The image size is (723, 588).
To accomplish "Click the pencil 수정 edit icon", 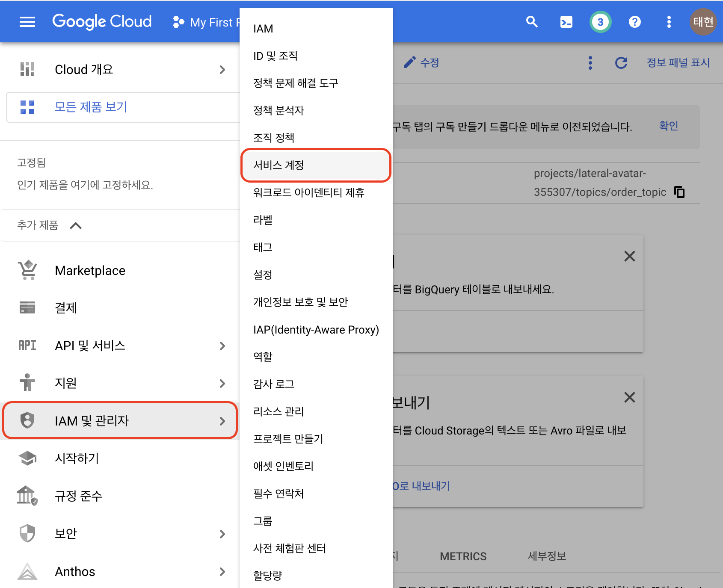I will [x=409, y=62].
